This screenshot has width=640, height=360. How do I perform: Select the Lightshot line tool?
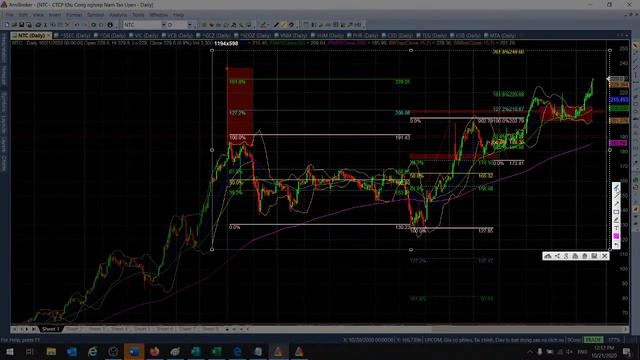(616, 196)
